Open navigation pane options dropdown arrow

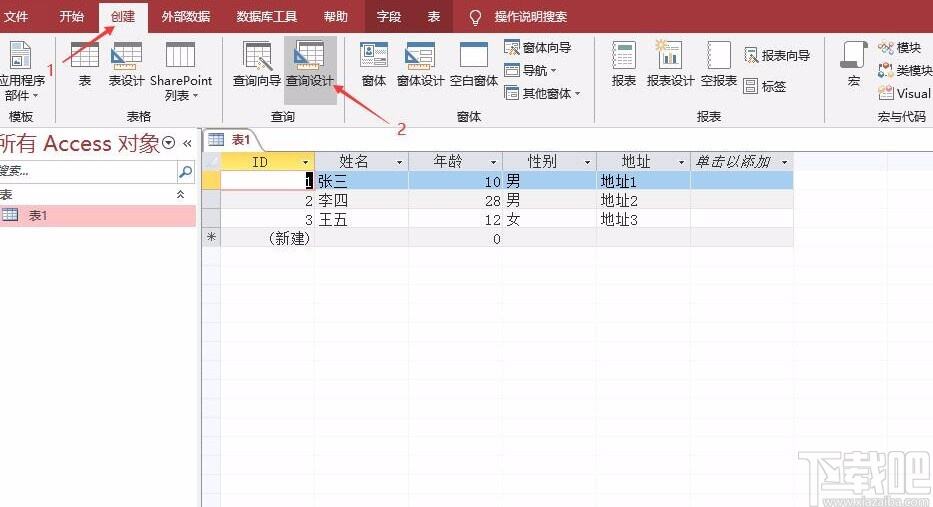[x=168, y=143]
